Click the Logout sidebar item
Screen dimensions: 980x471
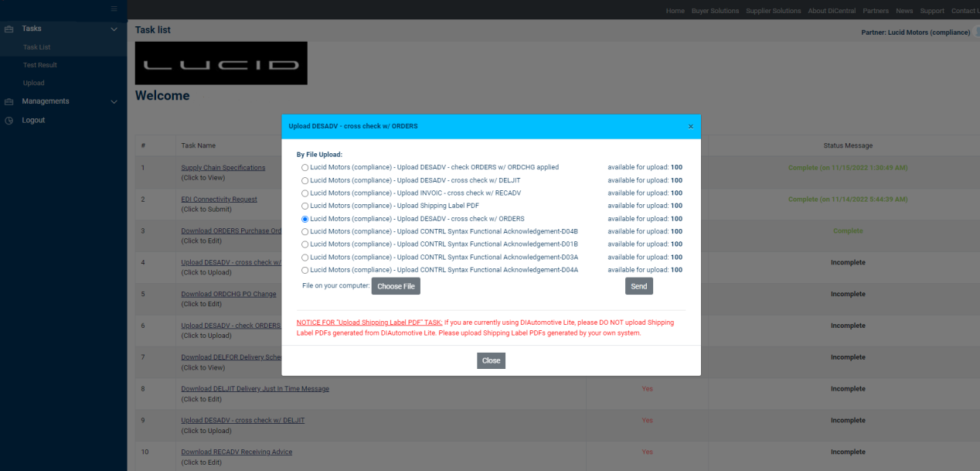(33, 121)
